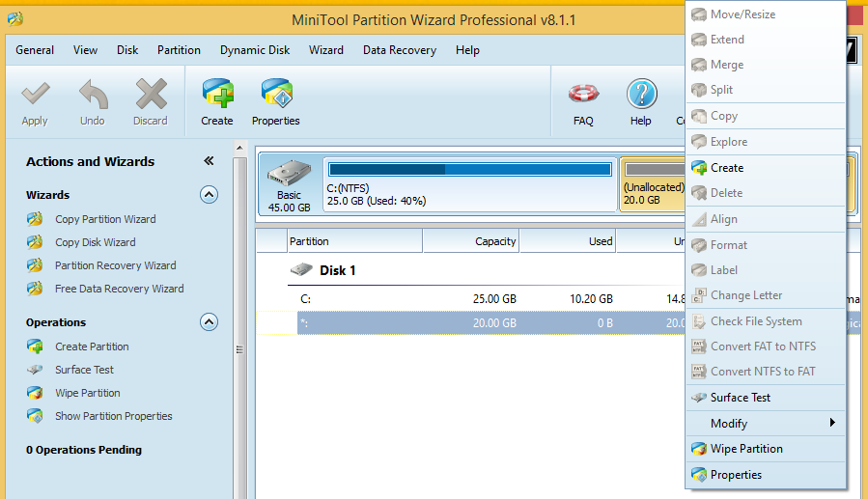Click the sidebar scrollbar up arrow

point(239,148)
